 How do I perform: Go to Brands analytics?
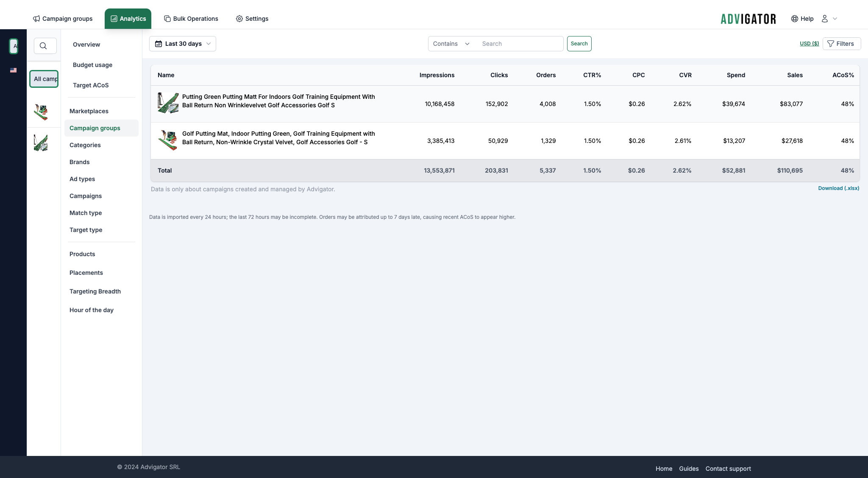pyautogui.click(x=80, y=162)
